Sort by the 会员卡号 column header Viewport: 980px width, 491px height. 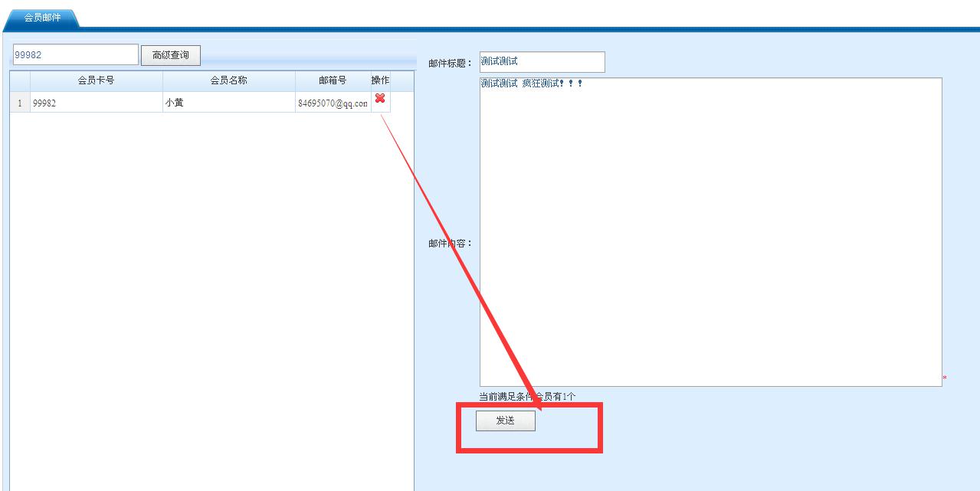pyautogui.click(x=96, y=80)
